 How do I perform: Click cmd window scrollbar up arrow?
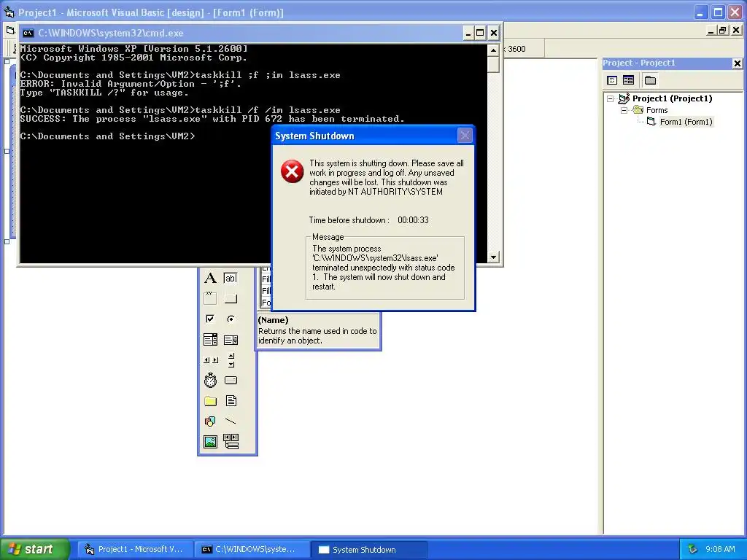[494, 50]
